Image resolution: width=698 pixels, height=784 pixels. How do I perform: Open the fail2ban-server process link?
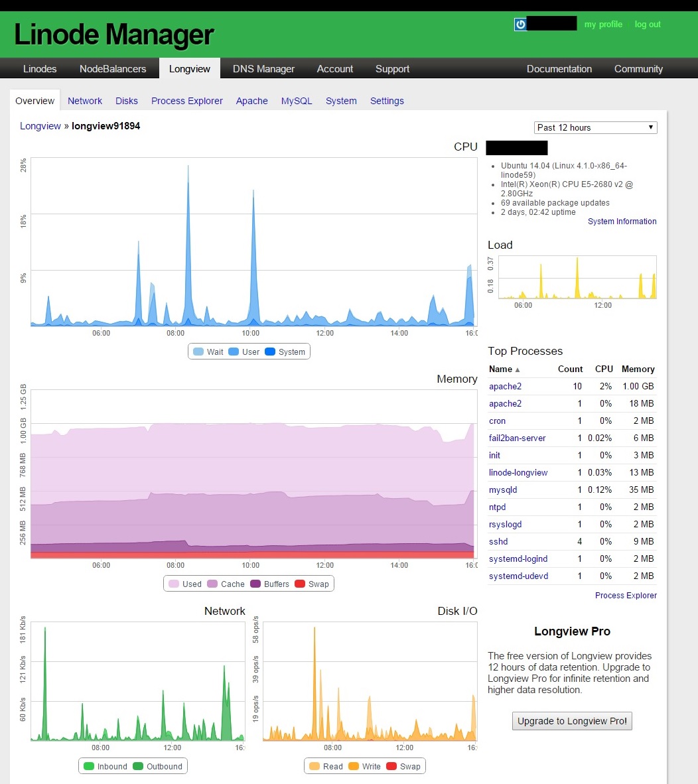[517, 438]
